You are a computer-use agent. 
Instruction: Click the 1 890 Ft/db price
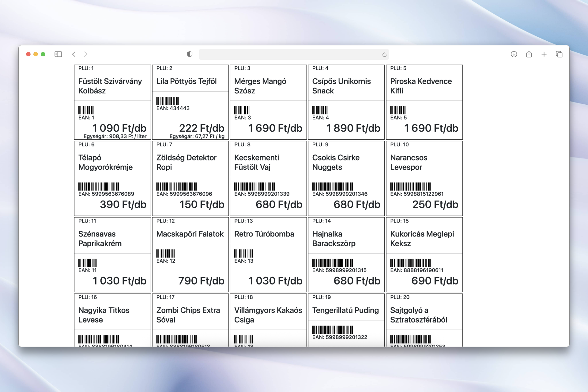point(353,128)
